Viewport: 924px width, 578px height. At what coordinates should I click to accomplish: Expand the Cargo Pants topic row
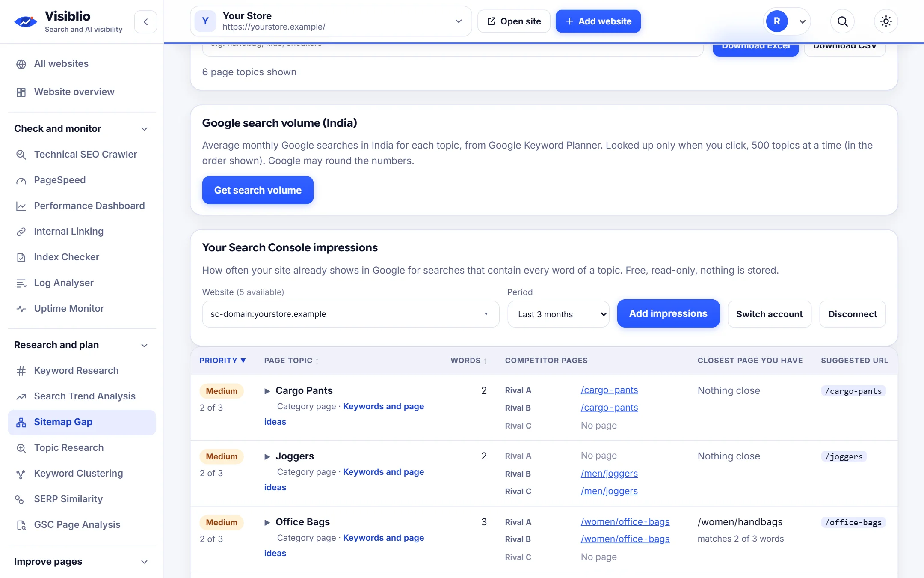pyautogui.click(x=267, y=391)
